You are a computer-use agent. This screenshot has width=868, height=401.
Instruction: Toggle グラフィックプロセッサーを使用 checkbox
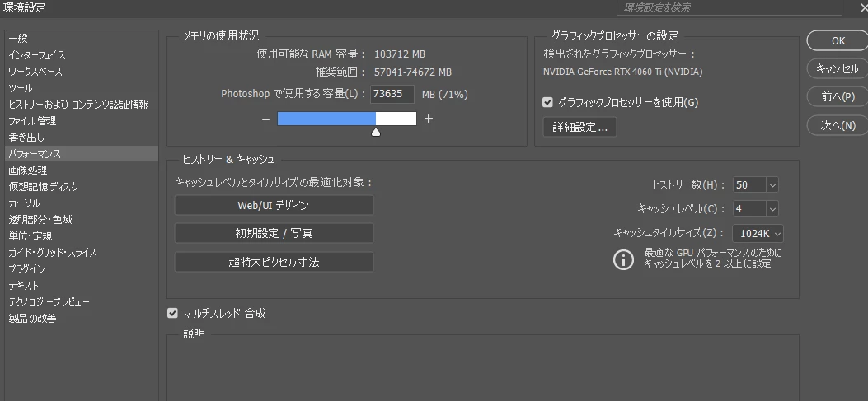pos(547,102)
